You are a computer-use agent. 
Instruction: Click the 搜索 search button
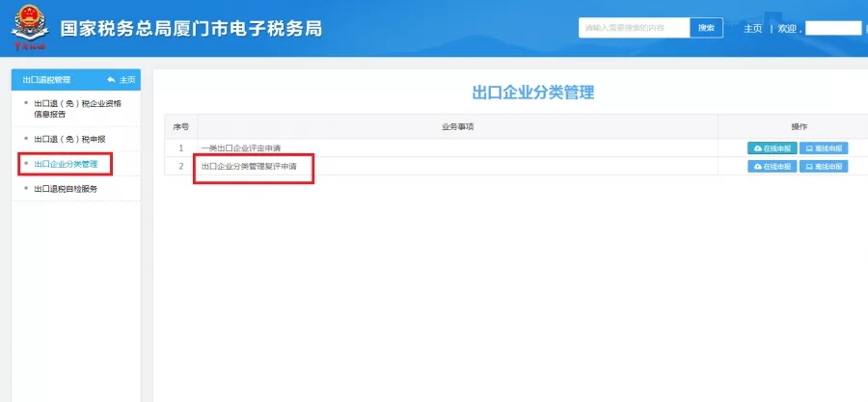[706, 28]
